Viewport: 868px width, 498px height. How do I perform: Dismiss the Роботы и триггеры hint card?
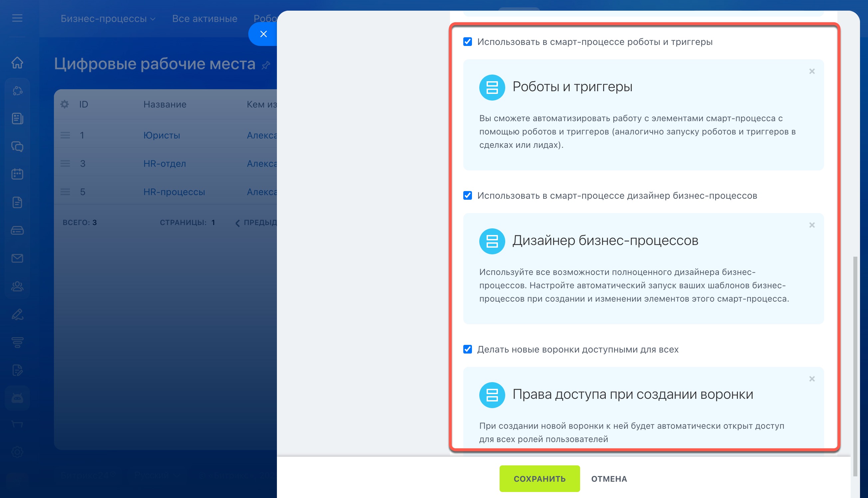pyautogui.click(x=812, y=72)
